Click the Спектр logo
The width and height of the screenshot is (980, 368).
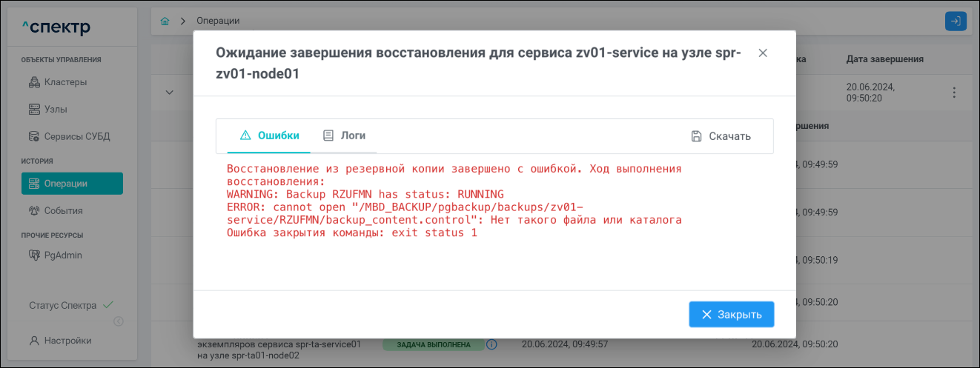coord(56,27)
